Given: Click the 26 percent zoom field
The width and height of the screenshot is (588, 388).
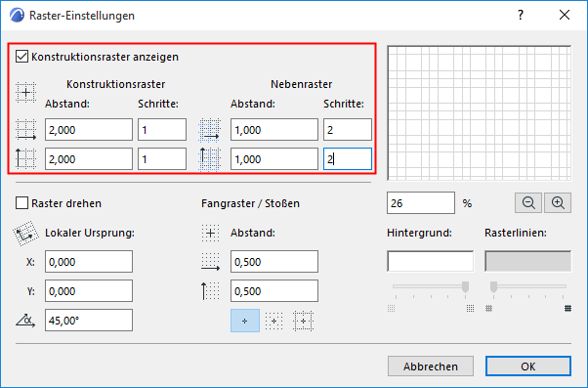Looking at the screenshot, I should (421, 203).
